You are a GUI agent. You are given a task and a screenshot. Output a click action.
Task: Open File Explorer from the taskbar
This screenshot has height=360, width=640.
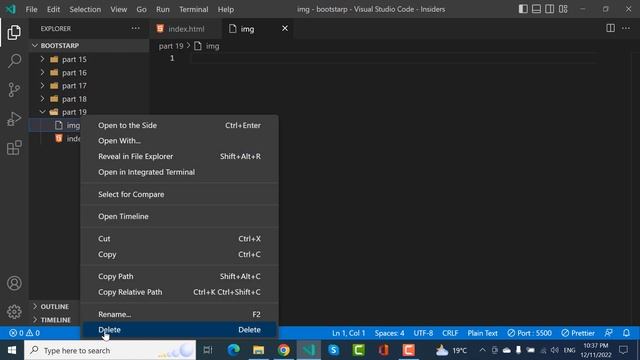point(258,350)
